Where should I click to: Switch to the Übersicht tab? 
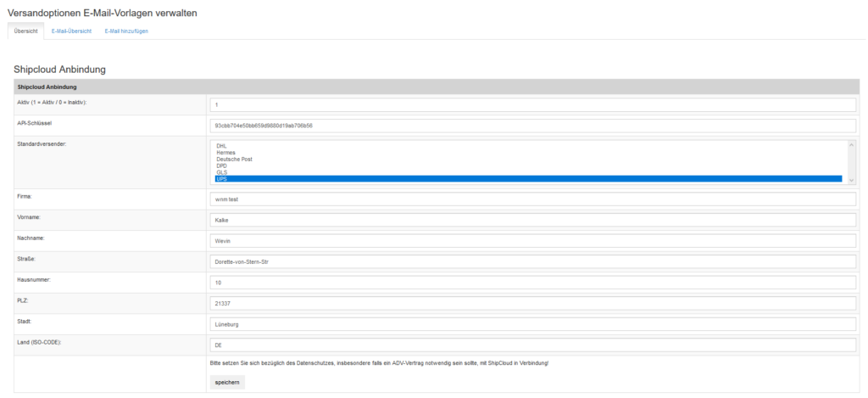[x=25, y=31]
